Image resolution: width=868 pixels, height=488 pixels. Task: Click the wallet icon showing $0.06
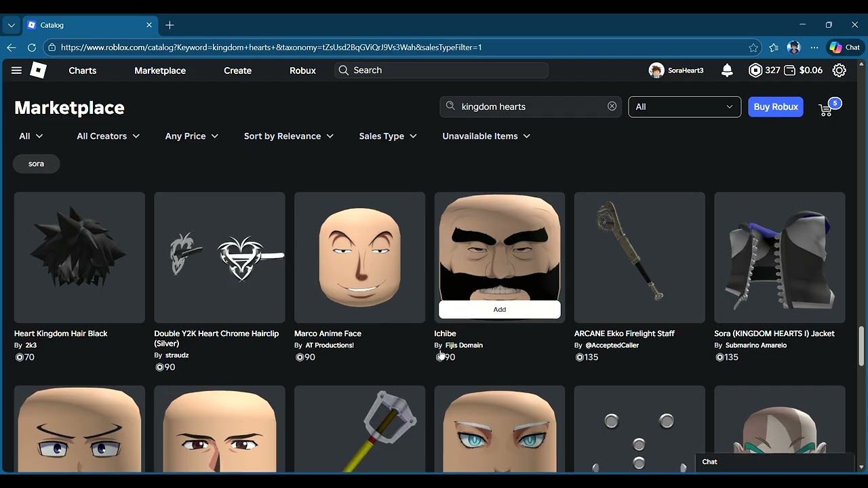[789, 70]
